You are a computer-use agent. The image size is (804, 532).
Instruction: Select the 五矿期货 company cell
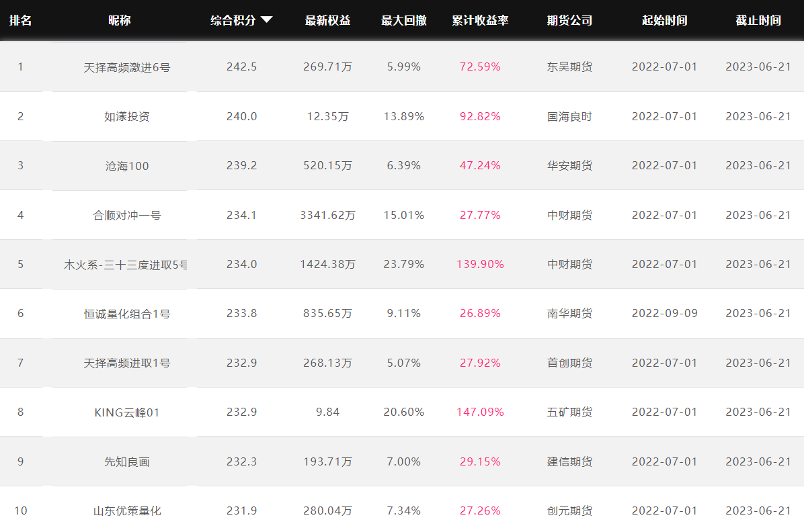point(569,412)
